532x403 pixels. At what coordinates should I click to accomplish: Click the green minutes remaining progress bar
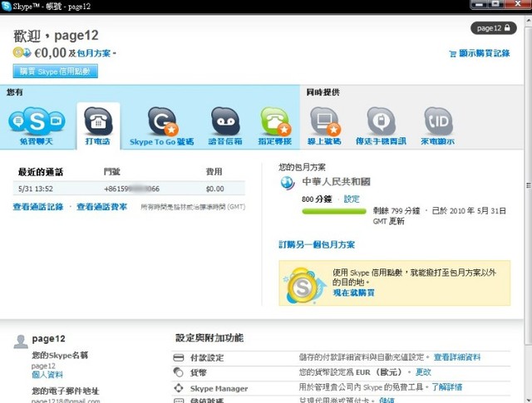point(334,211)
